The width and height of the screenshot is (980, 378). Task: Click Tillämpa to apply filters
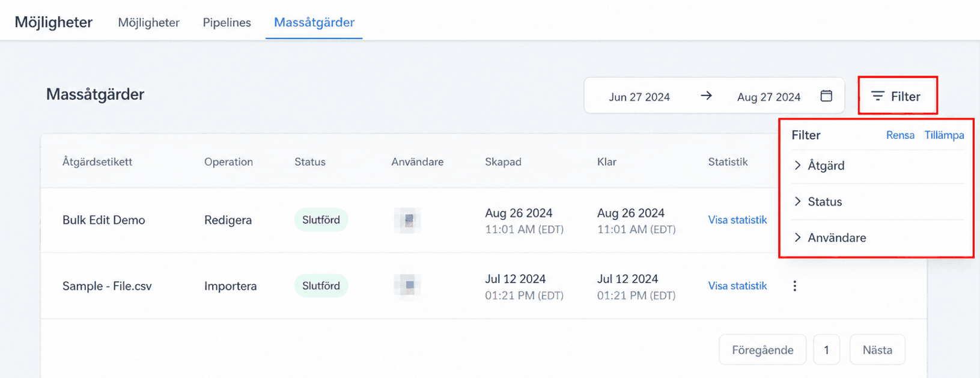(x=944, y=135)
